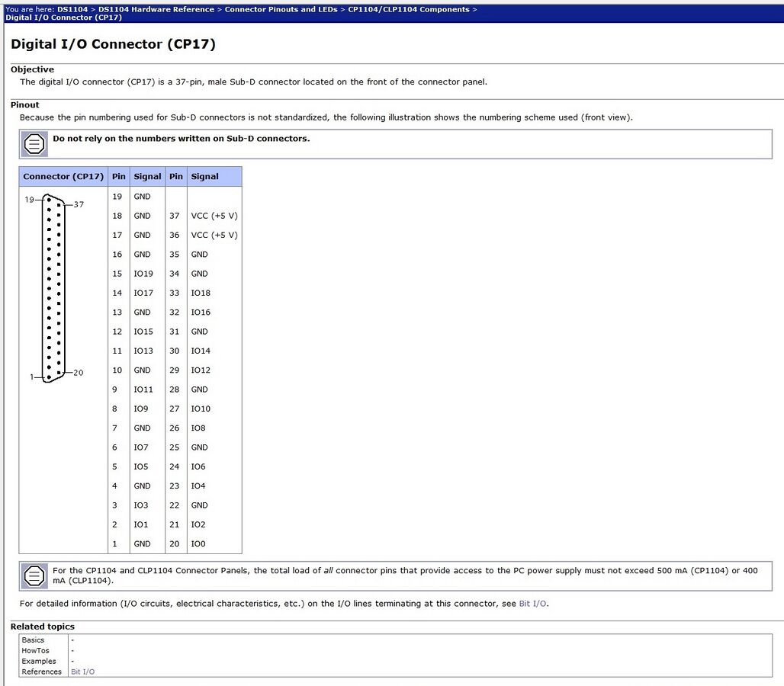Click the Digital I/O Connector (CP17) page title
784x686 pixels.
(x=113, y=44)
